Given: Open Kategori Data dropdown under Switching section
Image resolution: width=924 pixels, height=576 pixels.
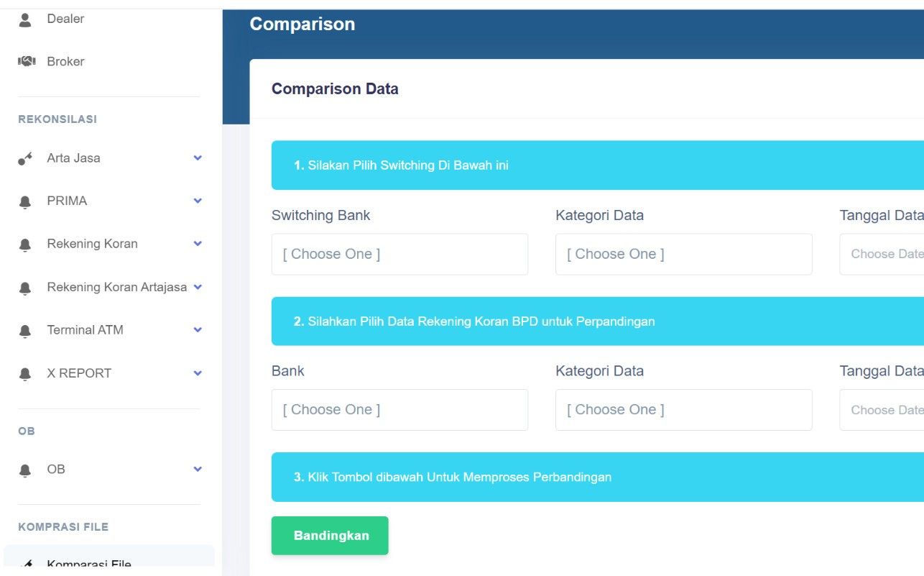Looking at the screenshot, I should (x=683, y=254).
